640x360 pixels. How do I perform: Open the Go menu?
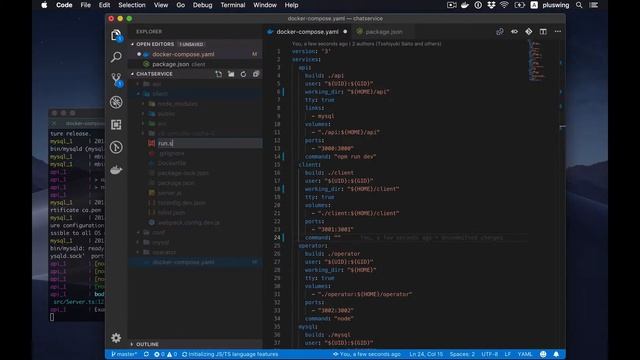coord(180,5)
